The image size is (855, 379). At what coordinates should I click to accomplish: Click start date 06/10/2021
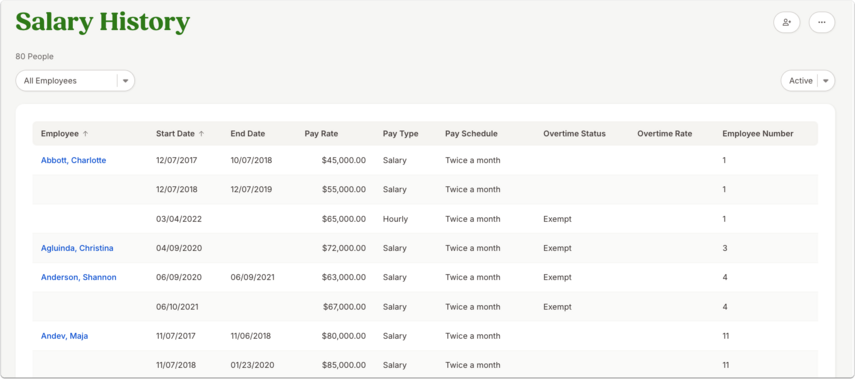click(177, 307)
